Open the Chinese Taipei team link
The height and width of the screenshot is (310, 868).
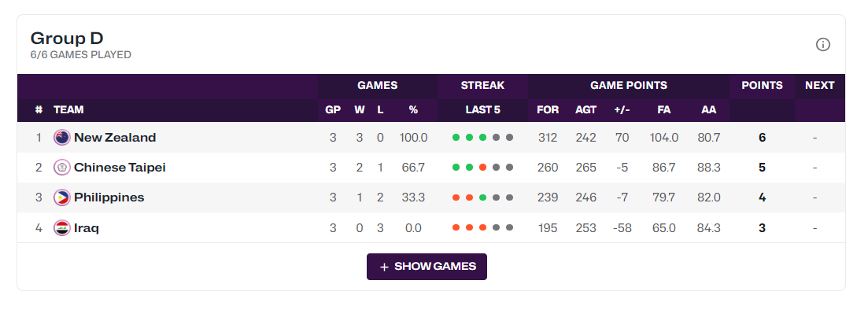[x=120, y=167]
